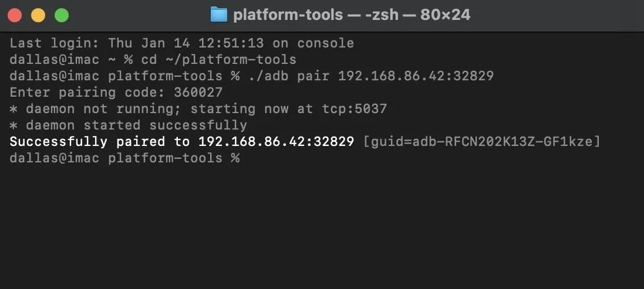Click the 'dallas@imac ~ %' prompt text
Image resolution: width=644 pixels, height=289 pixels.
tap(71, 59)
